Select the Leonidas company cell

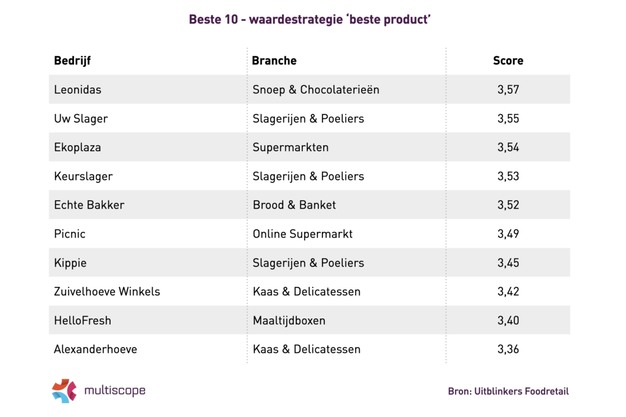(x=77, y=90)
